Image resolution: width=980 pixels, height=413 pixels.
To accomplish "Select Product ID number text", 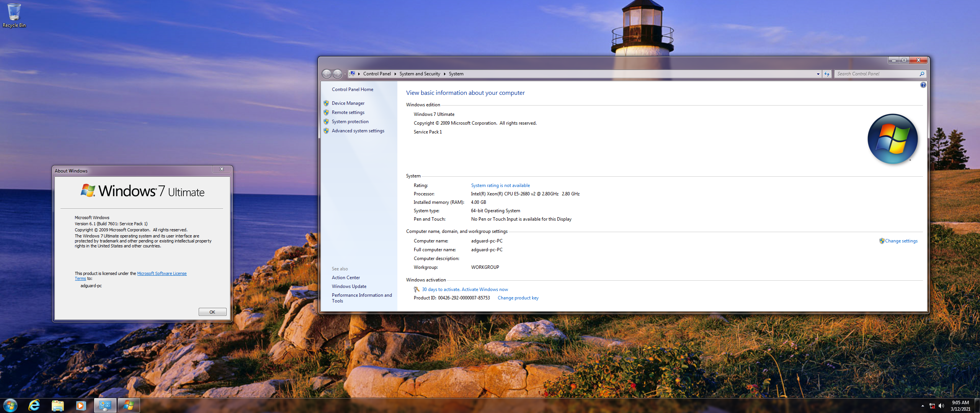I will (464, 298).
